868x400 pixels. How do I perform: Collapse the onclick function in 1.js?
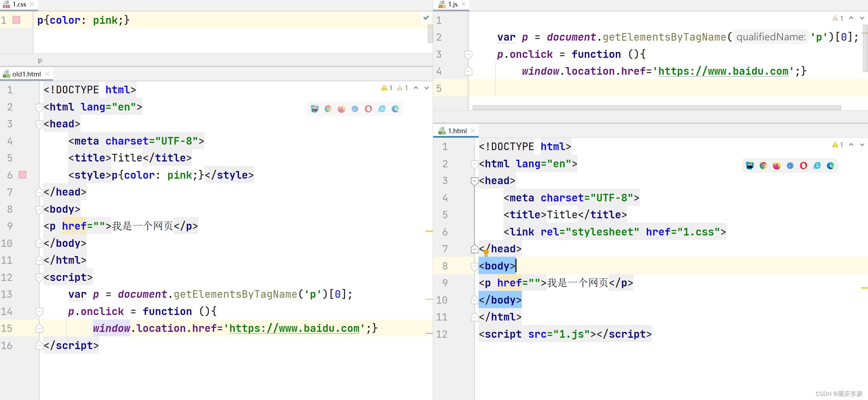click(x=468, y=55)
